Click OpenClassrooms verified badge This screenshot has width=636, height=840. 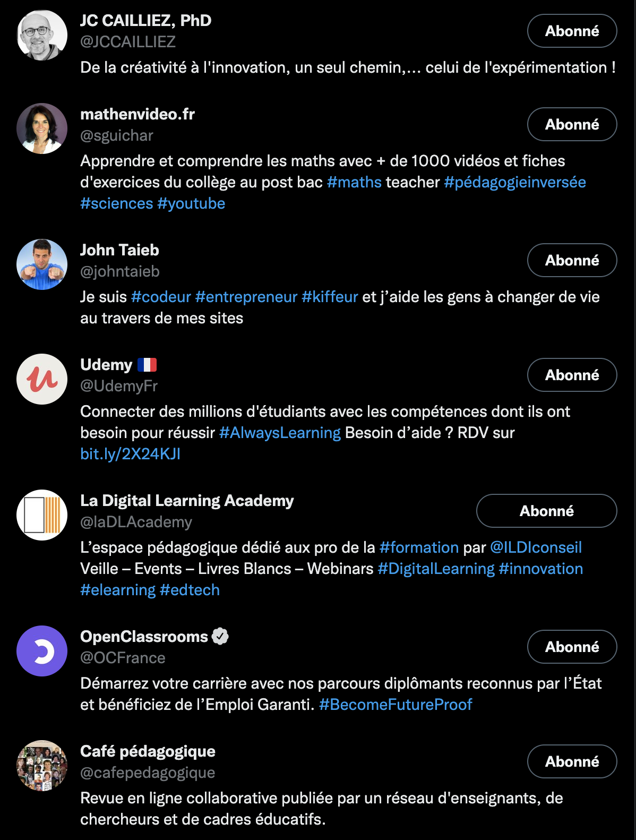pos(220,636)
